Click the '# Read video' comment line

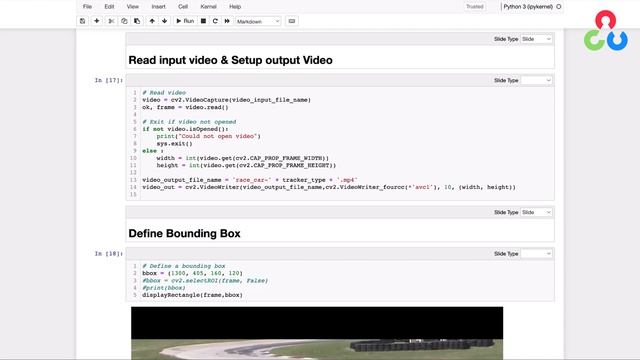click(164, 93)
